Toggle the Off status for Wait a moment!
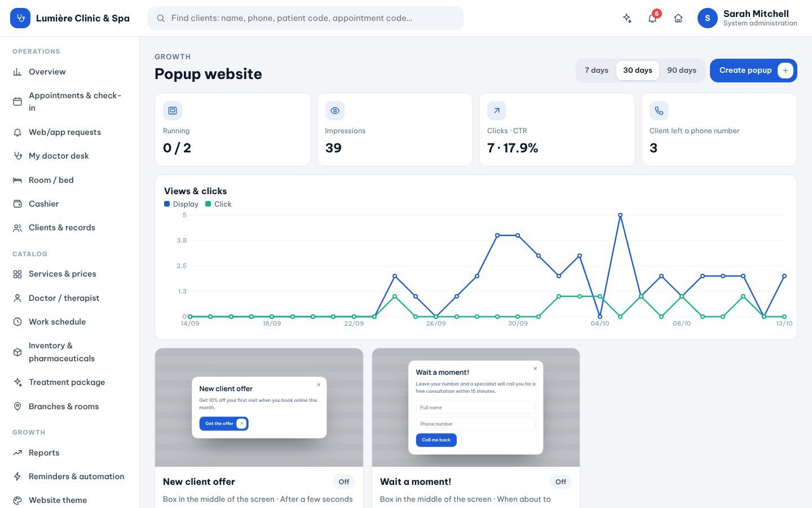 [x=561, y=482]
